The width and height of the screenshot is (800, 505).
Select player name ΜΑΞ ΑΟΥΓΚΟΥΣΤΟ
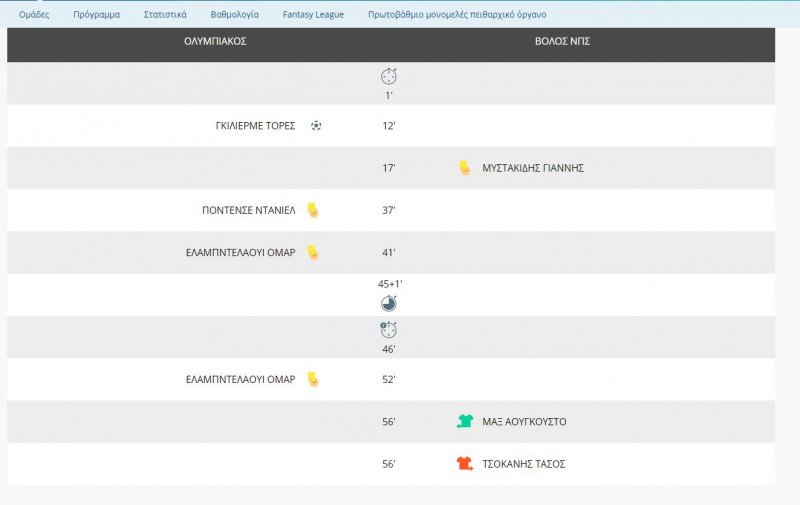click(524, 422)
